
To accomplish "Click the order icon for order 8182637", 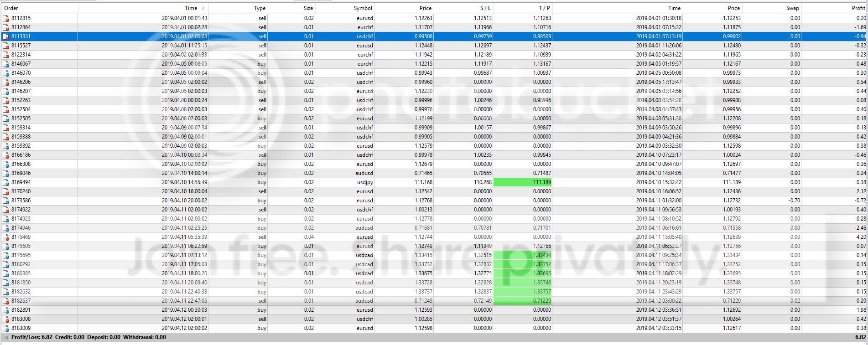I will [x=6, y=301].
